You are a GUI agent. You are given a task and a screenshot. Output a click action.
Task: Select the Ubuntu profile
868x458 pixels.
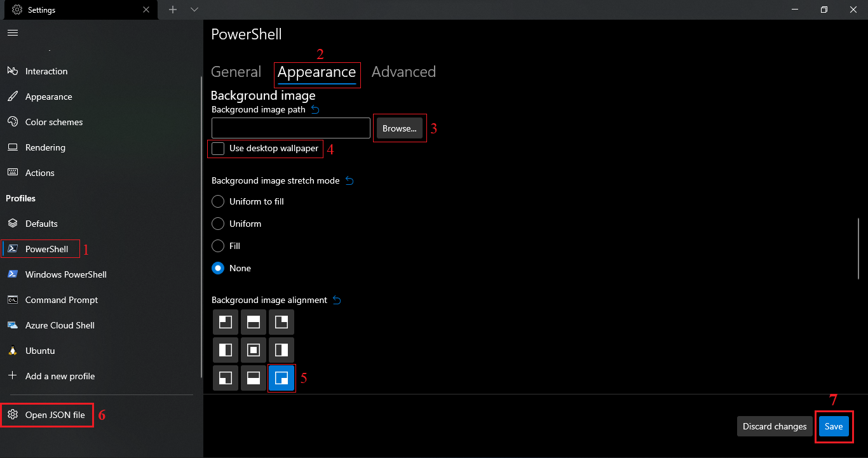[x=100, y=351]
